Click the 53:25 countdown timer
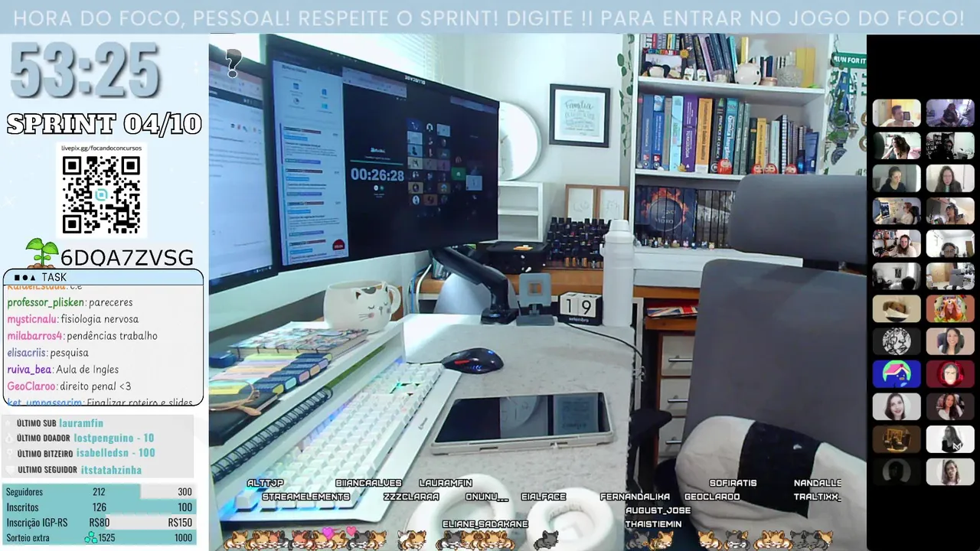This screenshot has height=551, width=980. pos(84,71)
